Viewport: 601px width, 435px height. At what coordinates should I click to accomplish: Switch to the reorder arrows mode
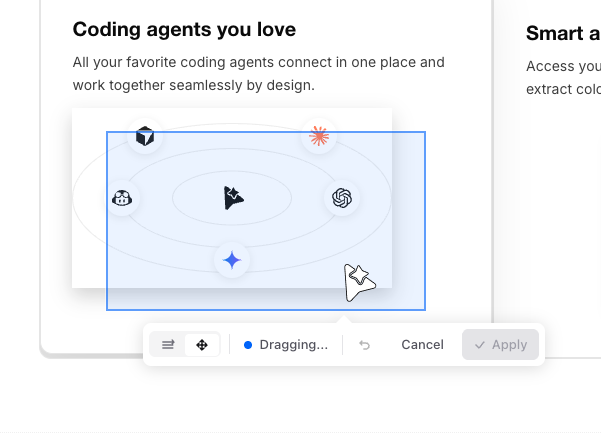[x=169, y=345]
